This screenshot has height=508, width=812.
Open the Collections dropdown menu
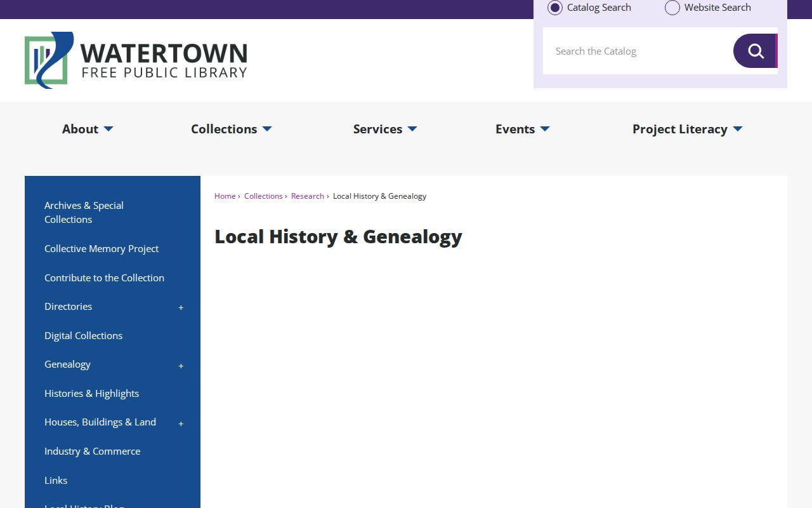pos(232,129)
